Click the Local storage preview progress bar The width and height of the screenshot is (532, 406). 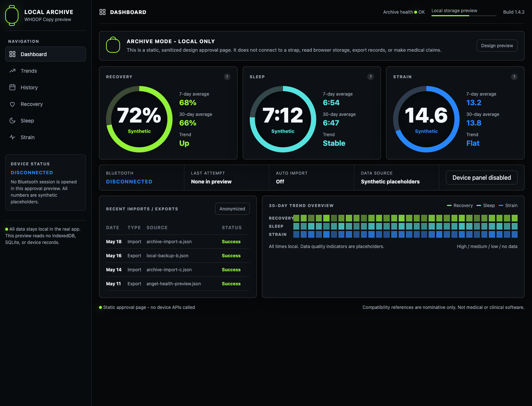pyautogui.click(x=464, y=16)
